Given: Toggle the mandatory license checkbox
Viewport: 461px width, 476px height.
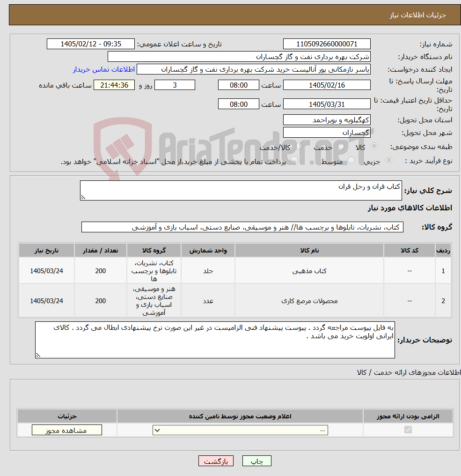Looking at the screenshot, I should pos(408,430).
